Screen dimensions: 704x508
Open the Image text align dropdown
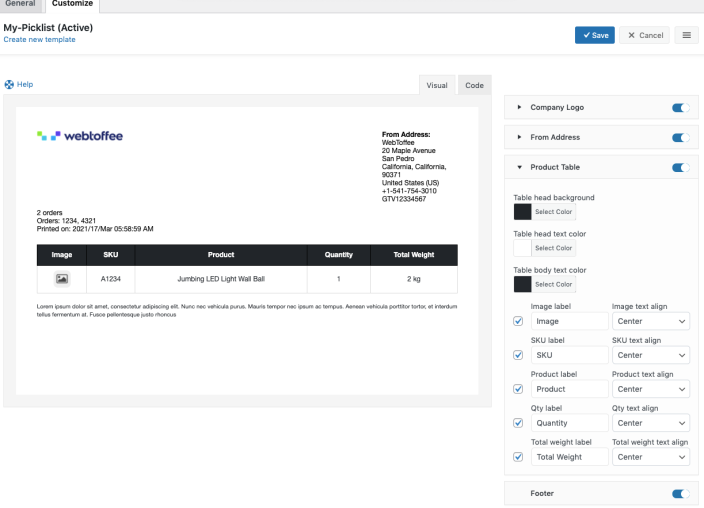click(651, 321)
